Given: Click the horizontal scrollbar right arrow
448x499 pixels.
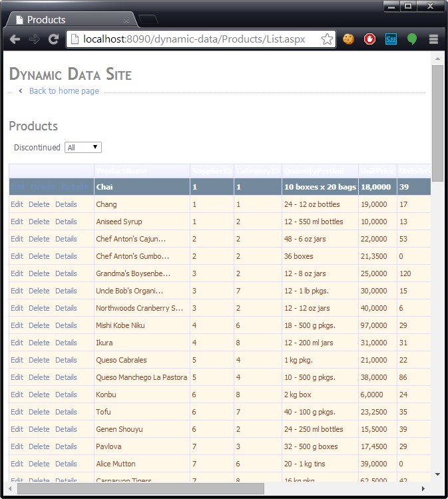Looking at the screenshot, I should [423, 488].
